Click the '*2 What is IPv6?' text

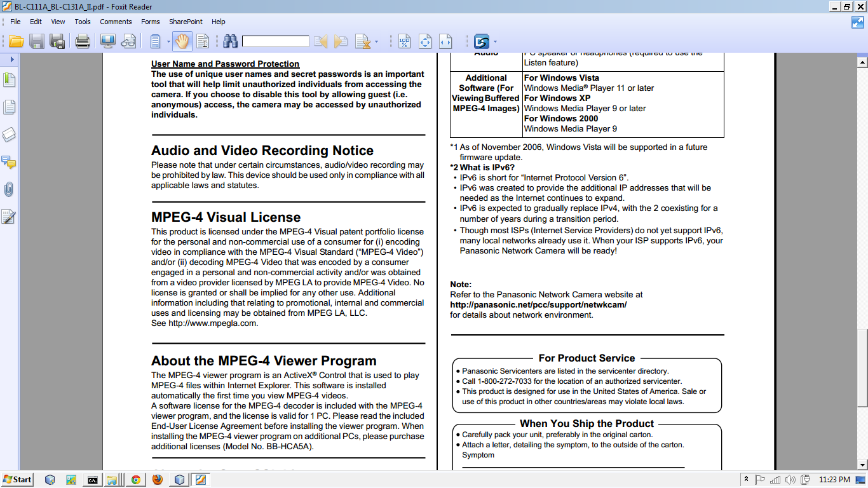pos(482,168)
